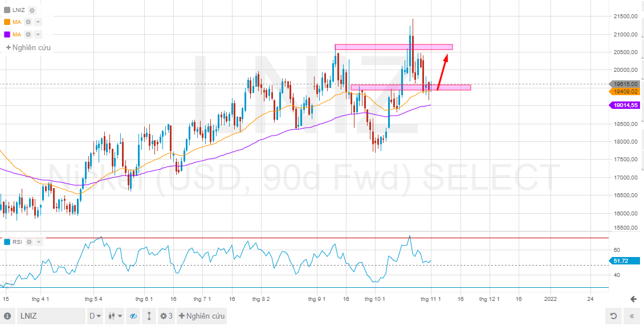644x326 pixels.
Task: Open candlestick chart type dropdown
Action: click(115, 316)
